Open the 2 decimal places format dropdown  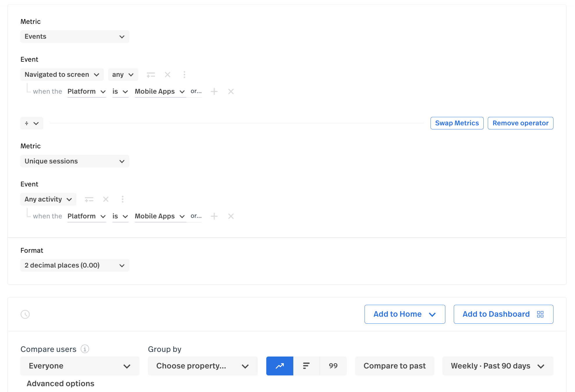click(75, 266)
